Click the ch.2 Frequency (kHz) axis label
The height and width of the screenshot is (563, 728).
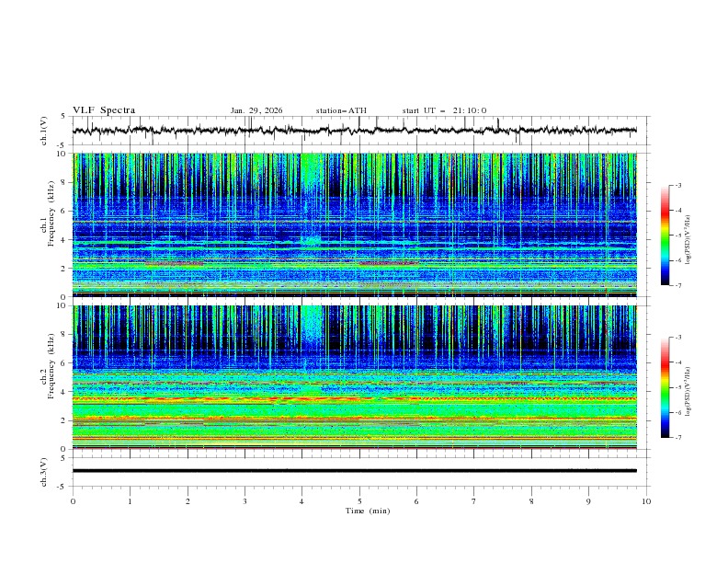(48, 366)
